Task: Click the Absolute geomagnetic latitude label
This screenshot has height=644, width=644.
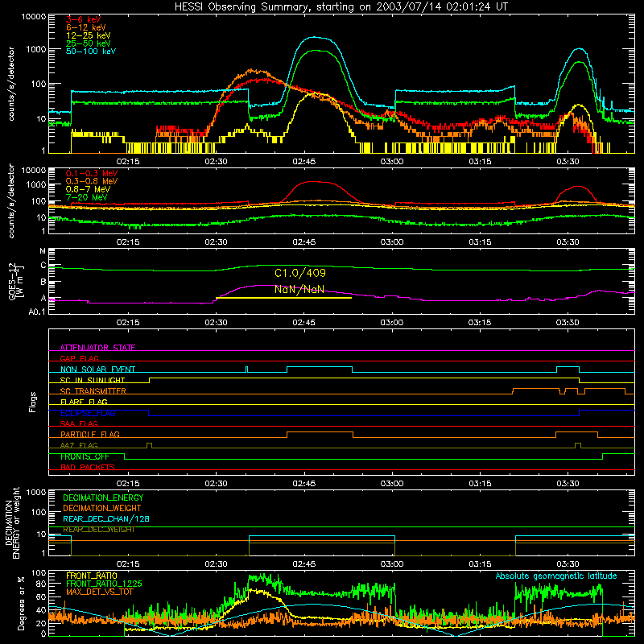Action: point(556,576)
